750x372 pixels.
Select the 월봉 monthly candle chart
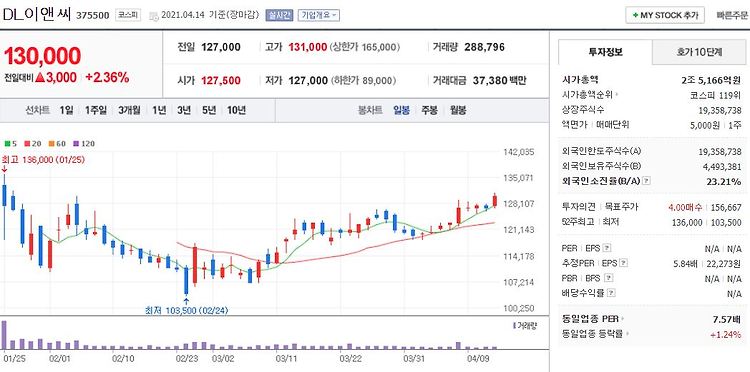click(x=458, y=110)
